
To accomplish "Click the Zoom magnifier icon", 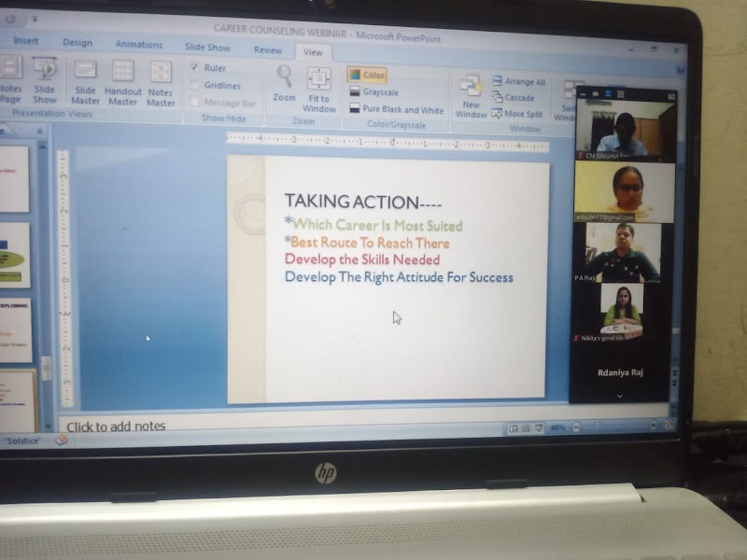I will (284, 80).
